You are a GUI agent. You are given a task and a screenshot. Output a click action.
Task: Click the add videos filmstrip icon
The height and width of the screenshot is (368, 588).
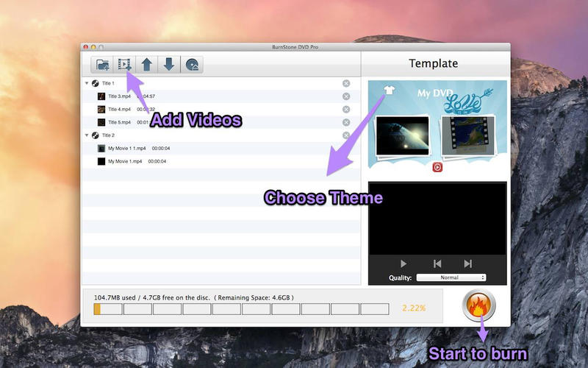click(124, 65)
